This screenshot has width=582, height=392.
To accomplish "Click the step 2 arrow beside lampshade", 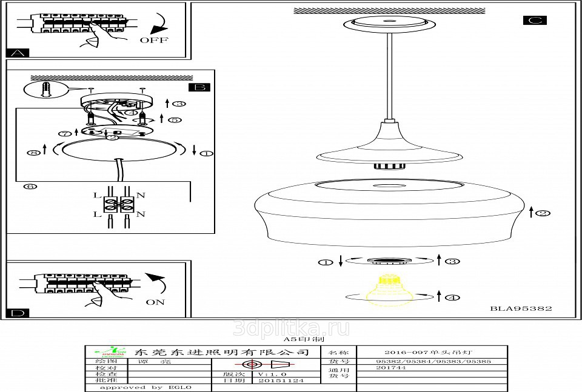I will tap(539, 213).
